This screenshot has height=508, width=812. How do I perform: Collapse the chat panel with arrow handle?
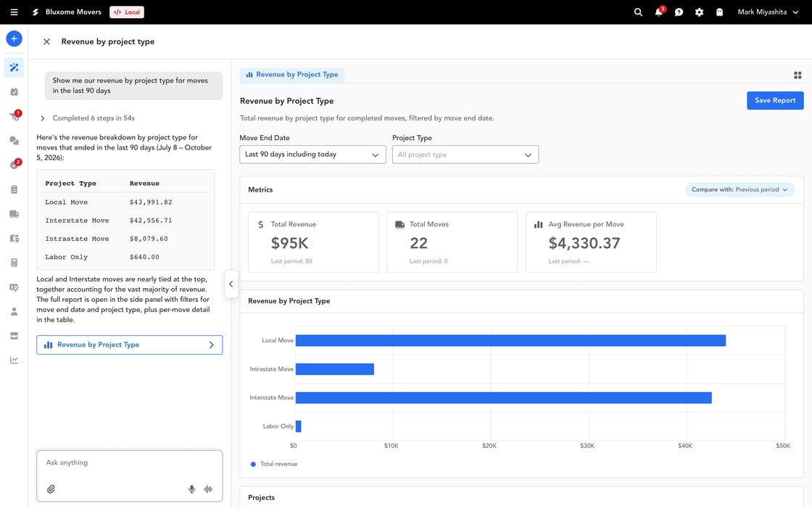(x=231, y=284)
